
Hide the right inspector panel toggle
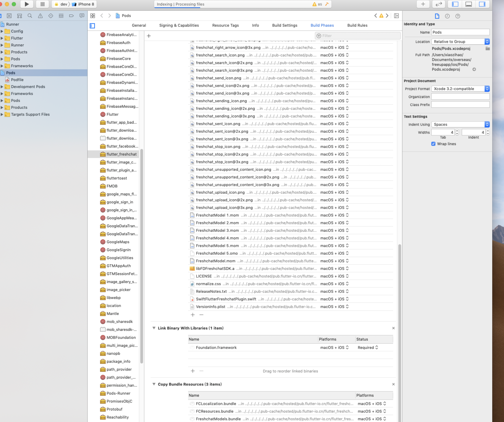(482, 4)
